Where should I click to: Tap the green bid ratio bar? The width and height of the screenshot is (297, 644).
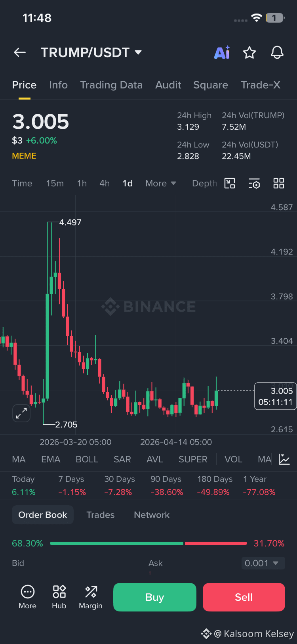(x=117, y=543)
